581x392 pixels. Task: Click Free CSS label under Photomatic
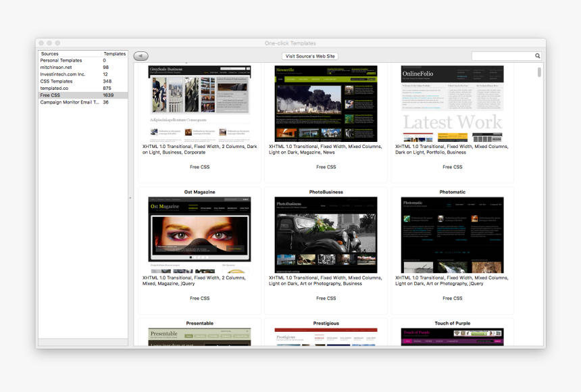[x=453, y=298]
